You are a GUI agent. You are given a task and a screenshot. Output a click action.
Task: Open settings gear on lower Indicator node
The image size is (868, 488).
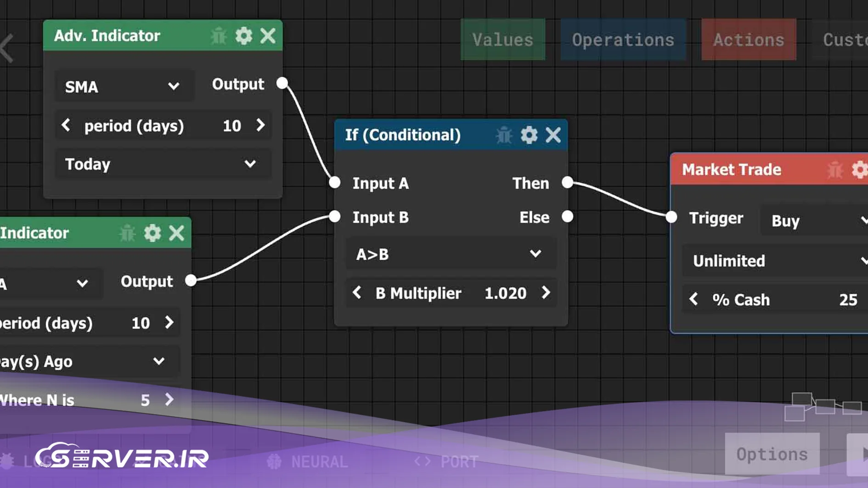click(x=152, y=233)
